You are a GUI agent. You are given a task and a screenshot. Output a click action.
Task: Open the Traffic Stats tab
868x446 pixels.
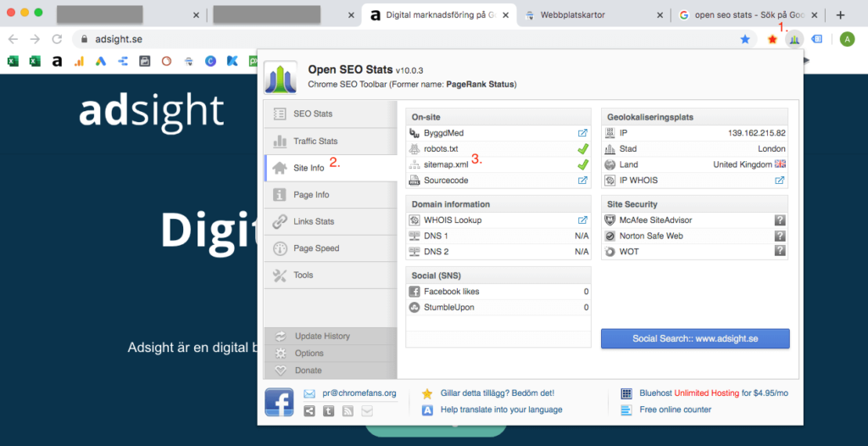pos(331,142)
